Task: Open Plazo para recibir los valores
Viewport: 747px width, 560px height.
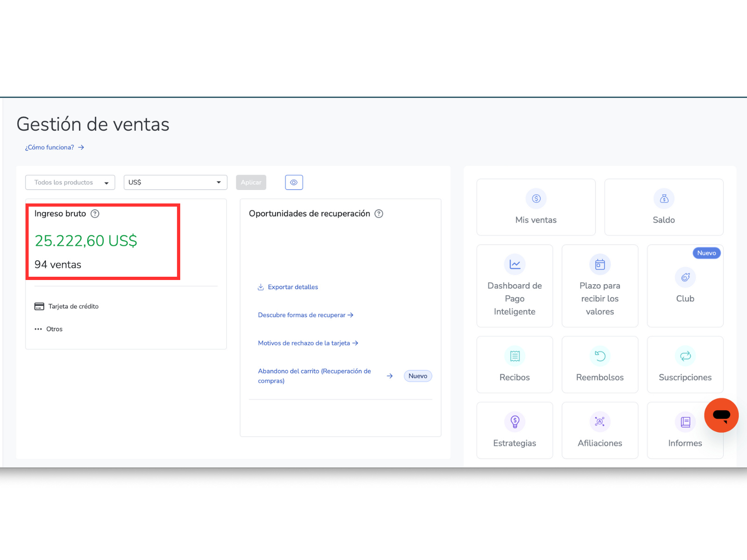Action: [x=599, y=286]
